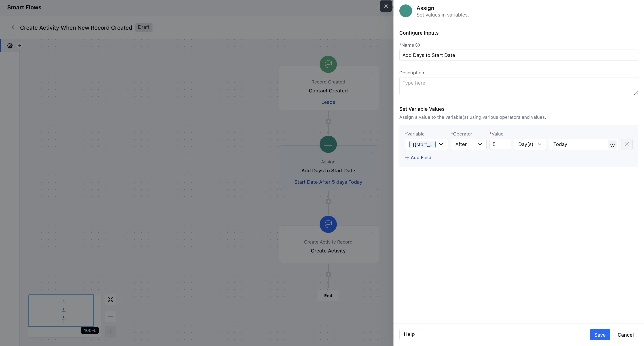Go back using the left chevron
This screenshot has width=644, height=346.
[13, 27]
